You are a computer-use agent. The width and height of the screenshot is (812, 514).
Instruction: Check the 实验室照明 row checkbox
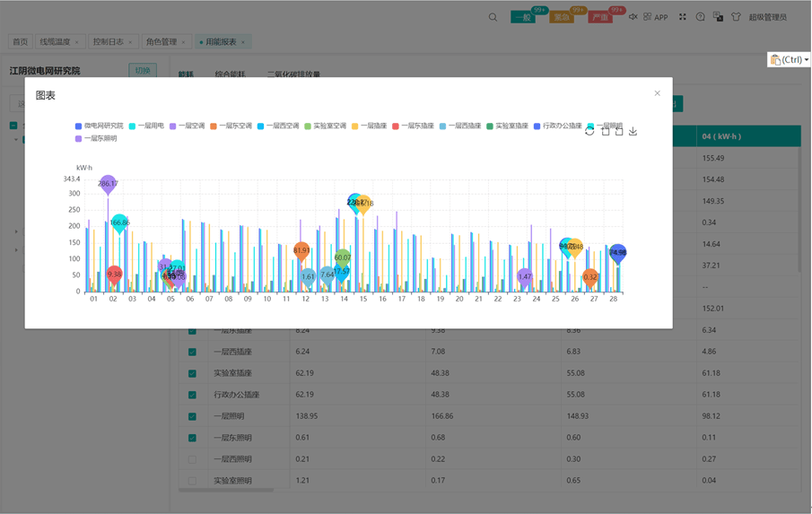point(192,481)
